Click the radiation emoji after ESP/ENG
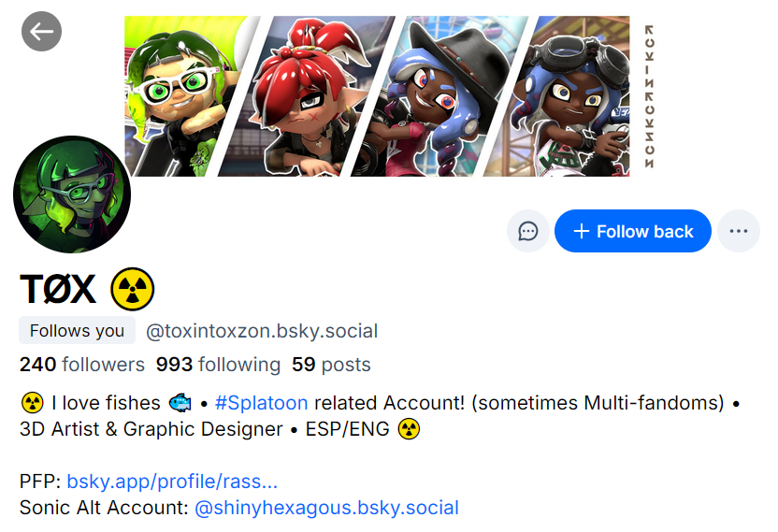The width and height of the screenshot is (778, 532). [x=409, y=429]
